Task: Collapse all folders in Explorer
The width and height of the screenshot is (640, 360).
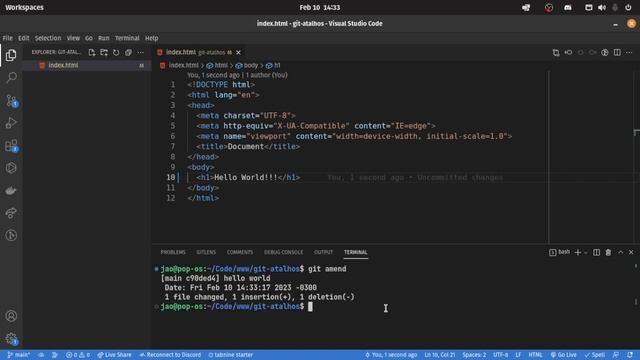Action: pyautogui.click(x=129, y=53)
